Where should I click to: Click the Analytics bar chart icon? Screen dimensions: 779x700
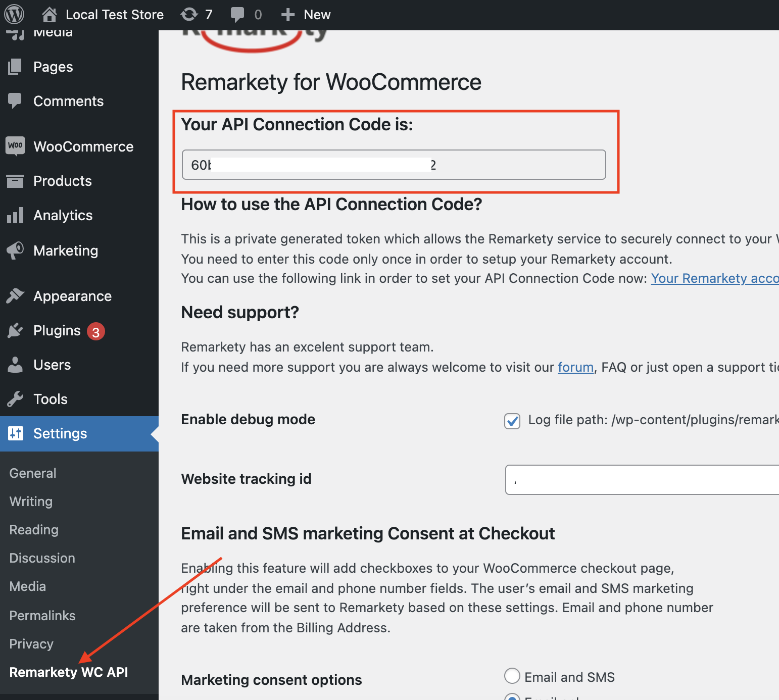point(16,215)
